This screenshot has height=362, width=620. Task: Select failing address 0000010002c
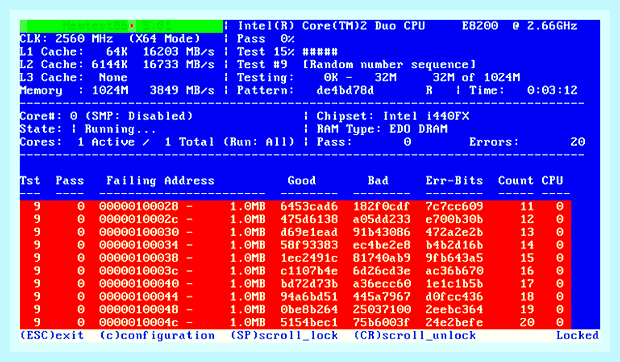pos(139,219)
